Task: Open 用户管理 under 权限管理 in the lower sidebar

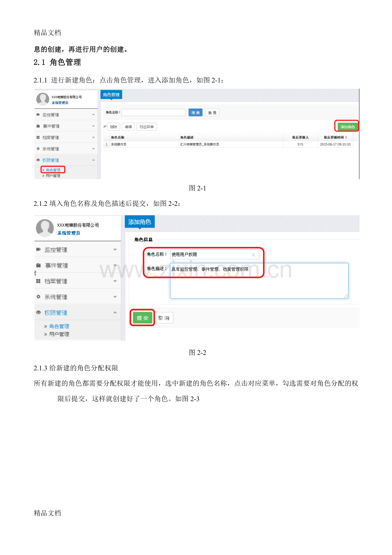Action: tap(59, 334)
